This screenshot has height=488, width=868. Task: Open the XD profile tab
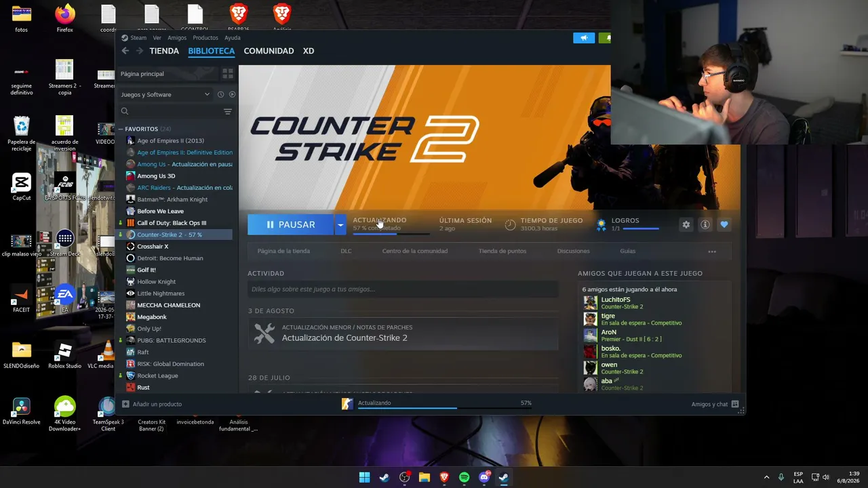(309, 51)
